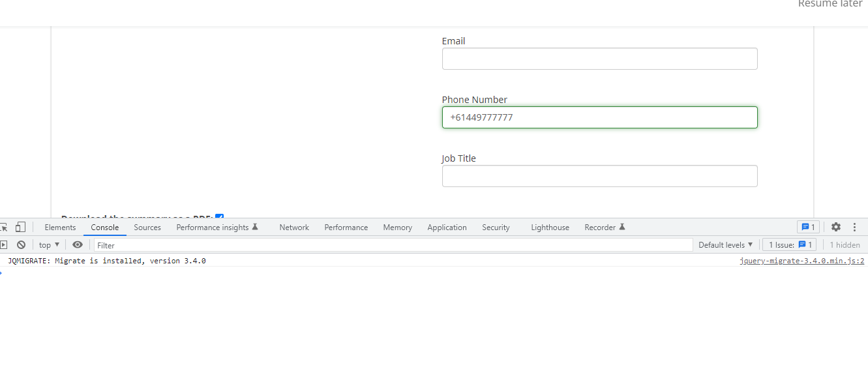868x367 pixels.
Task: Focus the Email input field
Action: coord(599,59)
